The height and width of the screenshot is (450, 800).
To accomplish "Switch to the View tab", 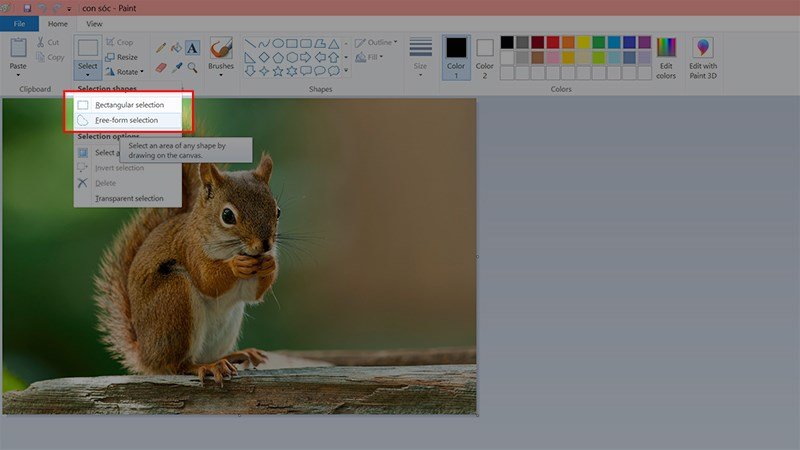I will point(94,23).
